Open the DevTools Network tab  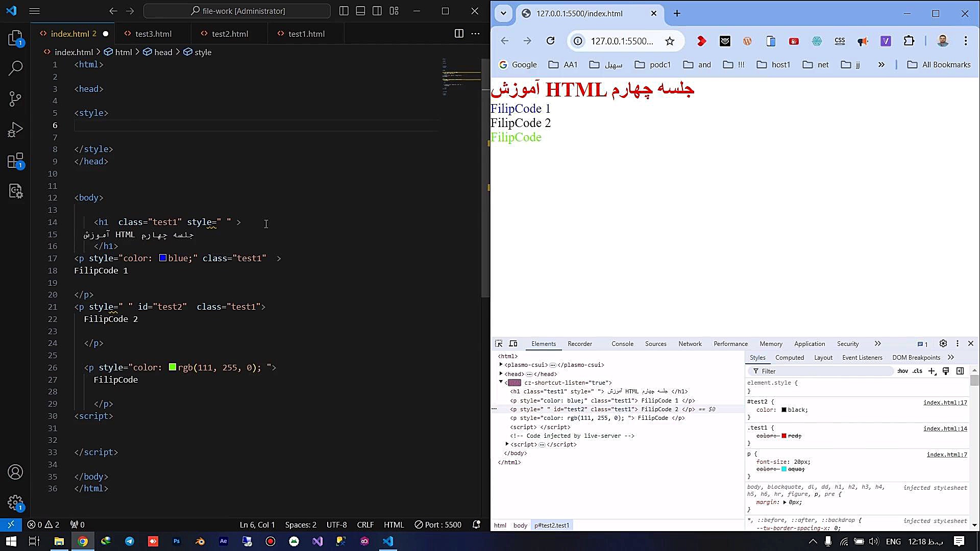click(690, 344)
